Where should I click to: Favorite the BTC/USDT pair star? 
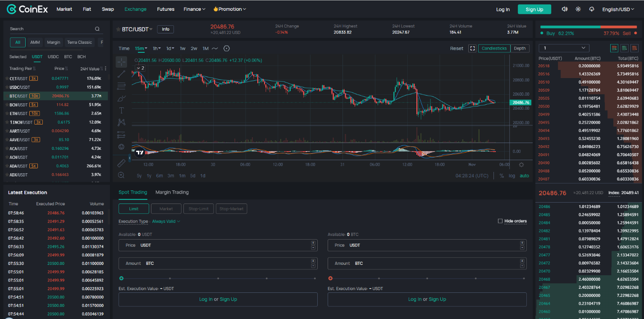(119, 29)
